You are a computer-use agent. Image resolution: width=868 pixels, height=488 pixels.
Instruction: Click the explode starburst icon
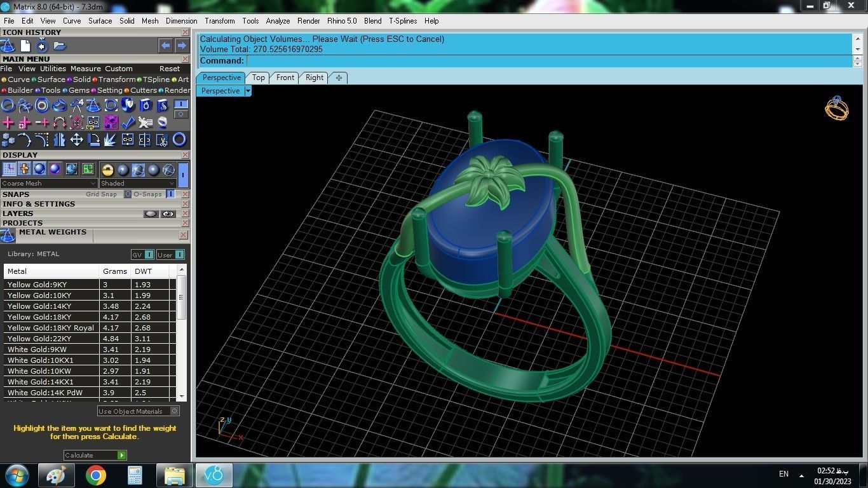click(111, 140)
